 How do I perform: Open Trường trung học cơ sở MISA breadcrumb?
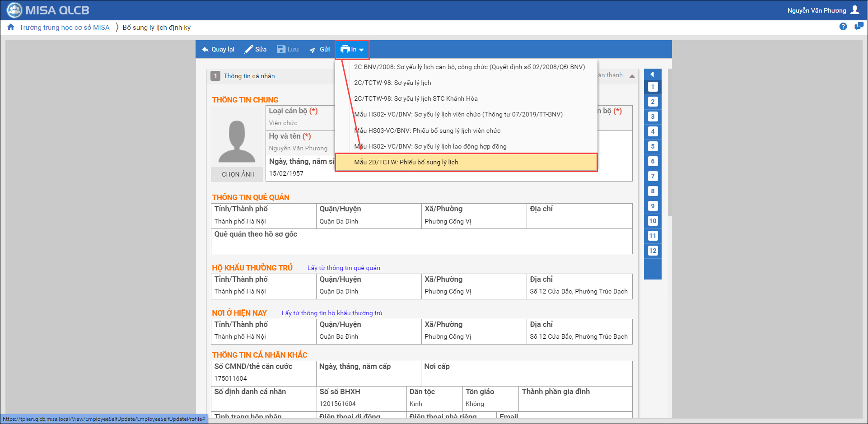click(65, 28)
